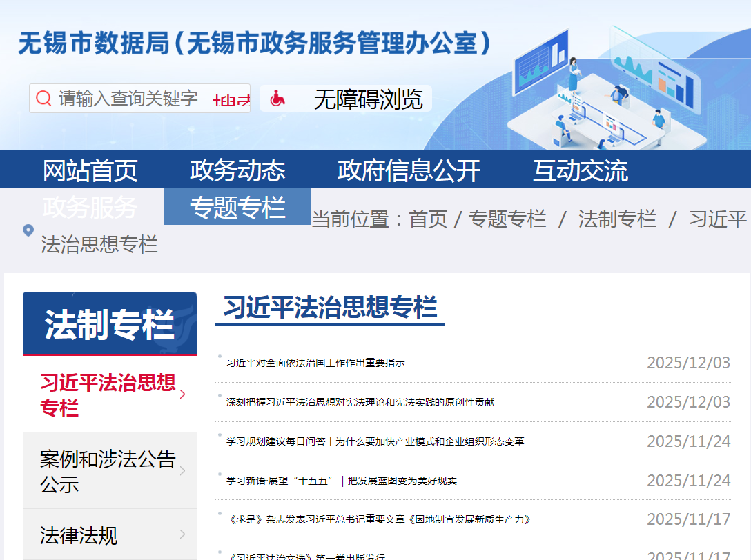Open the 政务动态 navigation menu

[x=237, y=170]
